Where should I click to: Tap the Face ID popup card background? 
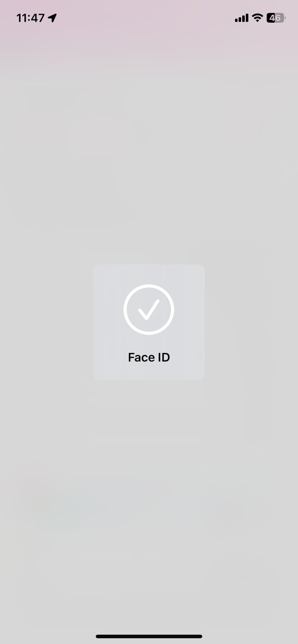coord(149,322)
